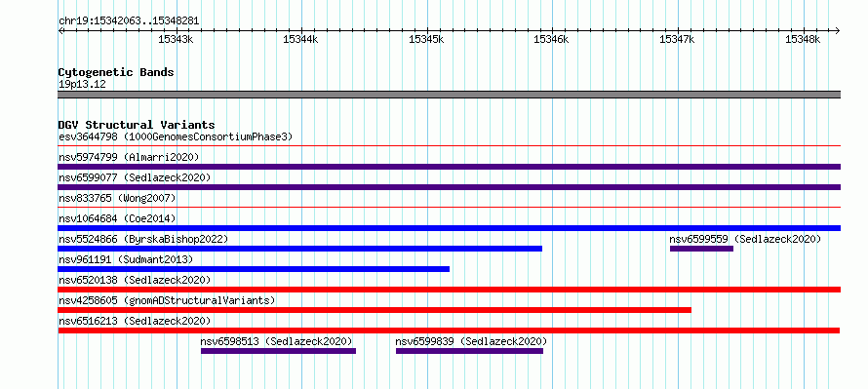Click the 15348k ruler mark
The width and height of the screenshot is (868, 389).
[x=803, y=39]
